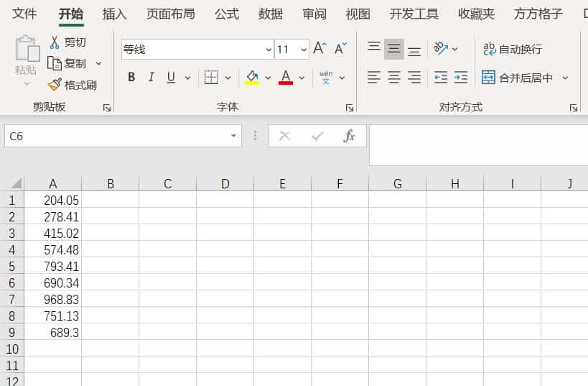Open alignment settings dialog launcher
The width and height of the screenshot is (588, 386).
(x=574, y=108)
